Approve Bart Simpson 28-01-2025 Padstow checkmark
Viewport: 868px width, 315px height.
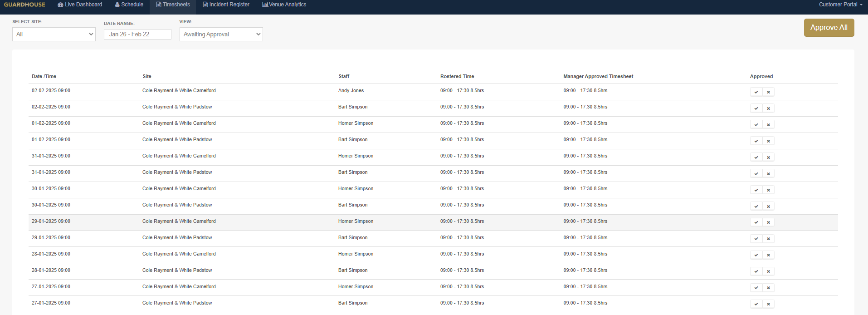[x=756, y=271]
